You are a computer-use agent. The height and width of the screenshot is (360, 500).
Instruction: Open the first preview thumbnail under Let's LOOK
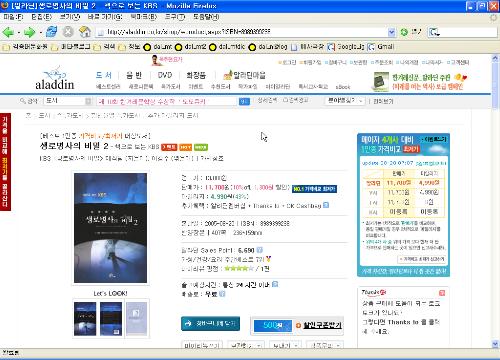click(85, 318)
